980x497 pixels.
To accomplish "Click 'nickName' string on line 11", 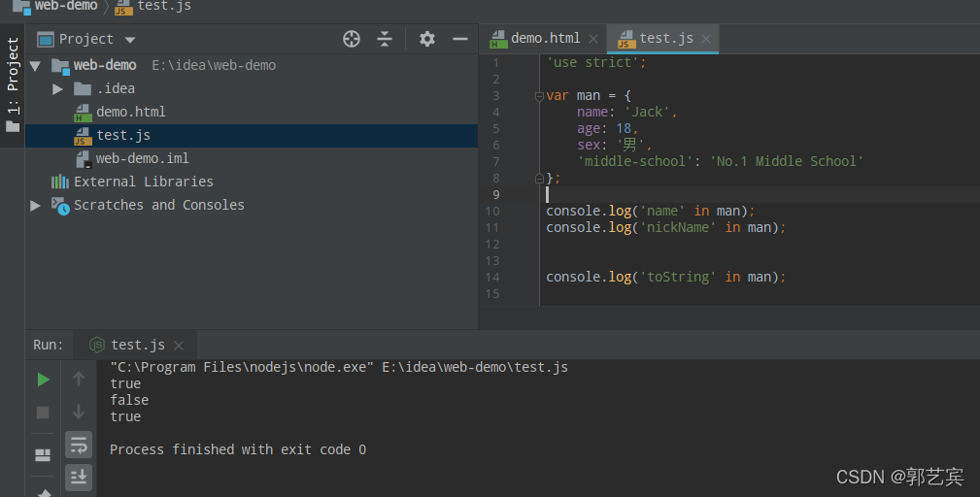I will pyautogui.click(x=678, y=227).
